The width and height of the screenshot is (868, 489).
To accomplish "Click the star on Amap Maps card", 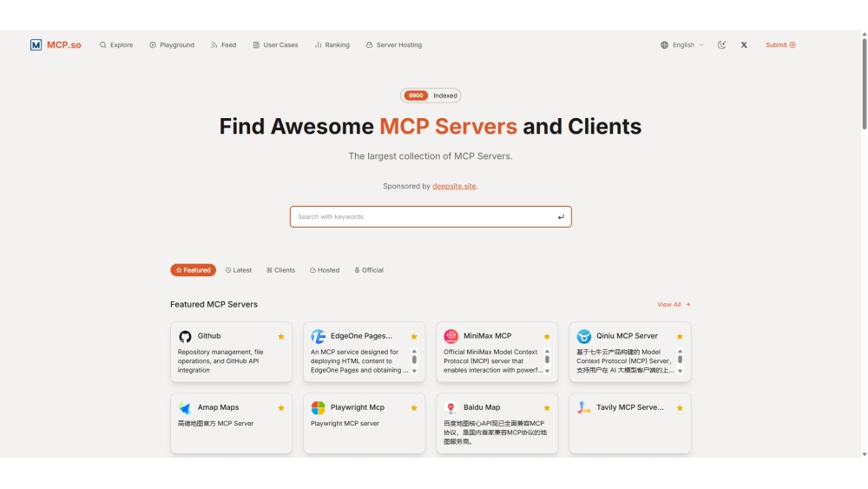I will point(281,407).
